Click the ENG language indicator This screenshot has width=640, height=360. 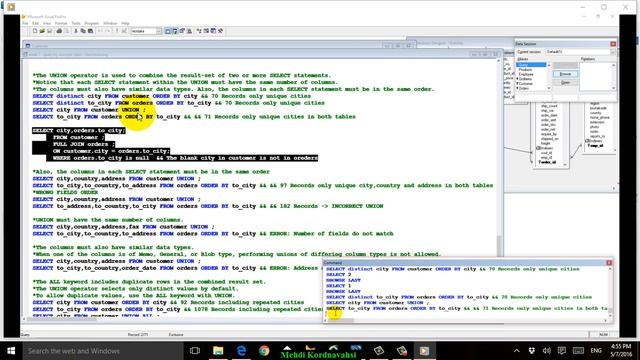click(596, 351)
